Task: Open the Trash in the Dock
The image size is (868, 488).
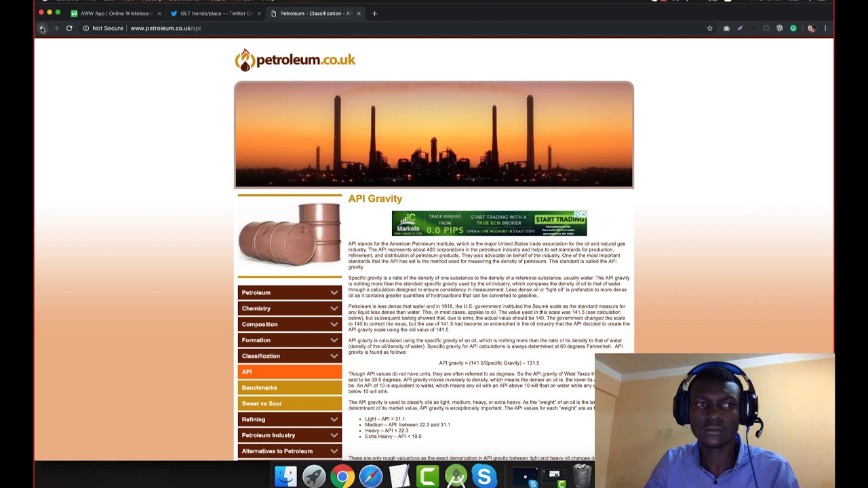Action: [583, 476]
